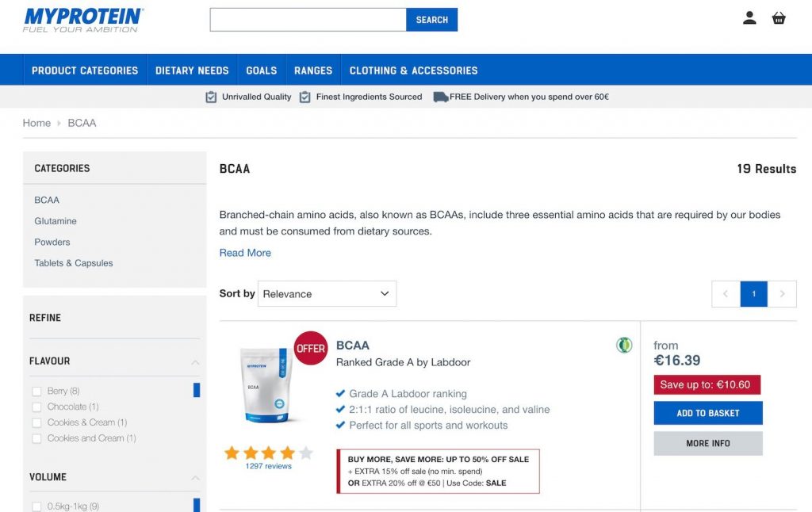Screen dimensions: 812x512
Task: Open the Dietary Needs menu
Action: [192, 70]
